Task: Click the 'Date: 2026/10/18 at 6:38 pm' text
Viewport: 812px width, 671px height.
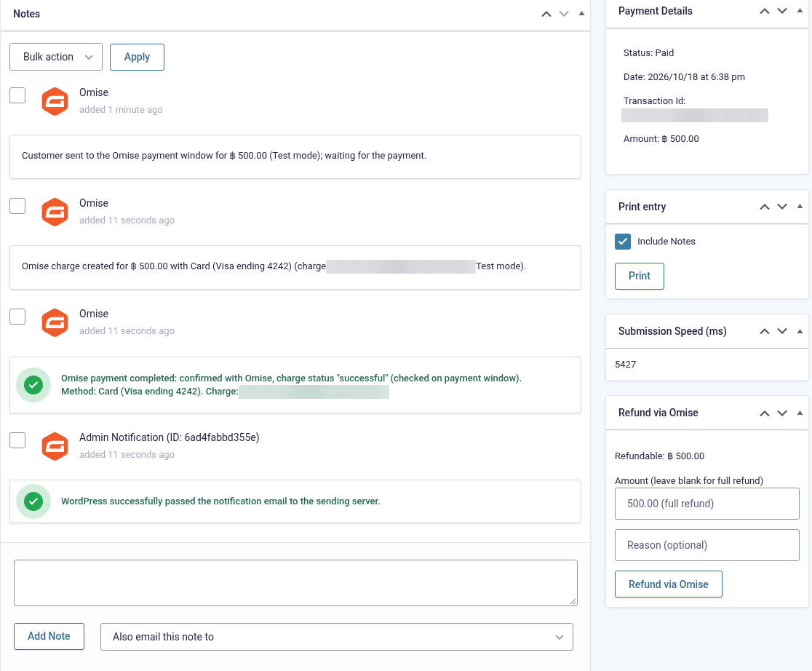Action: pos(684,76)
